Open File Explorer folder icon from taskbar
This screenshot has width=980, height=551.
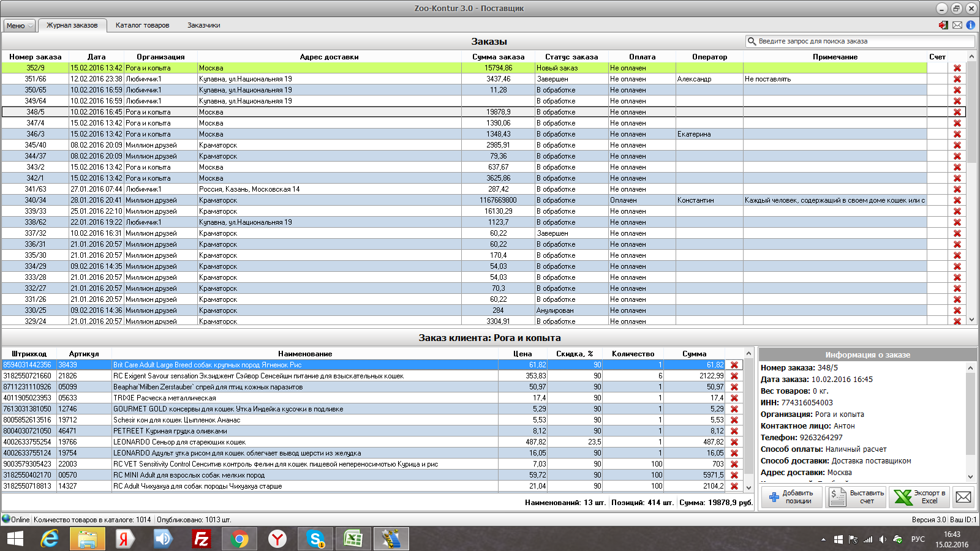point(88,539)
